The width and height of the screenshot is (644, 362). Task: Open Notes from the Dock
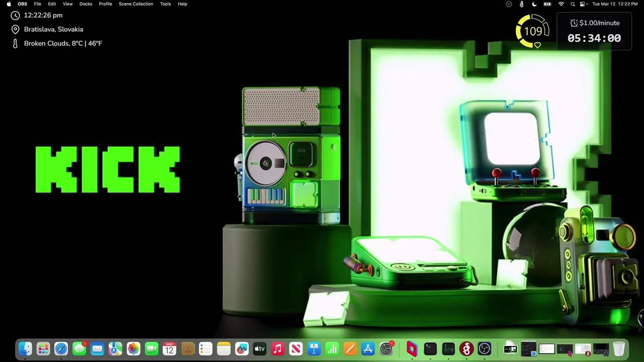tap(223, 348)
